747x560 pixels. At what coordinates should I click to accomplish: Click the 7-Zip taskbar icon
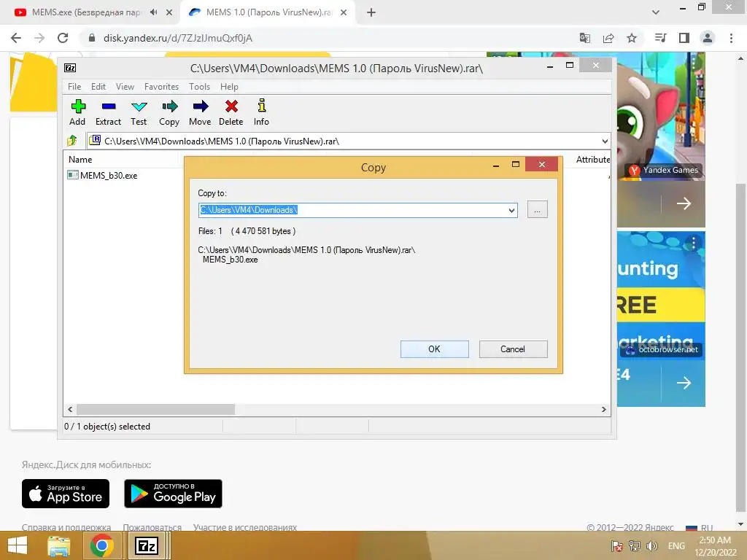147,545
